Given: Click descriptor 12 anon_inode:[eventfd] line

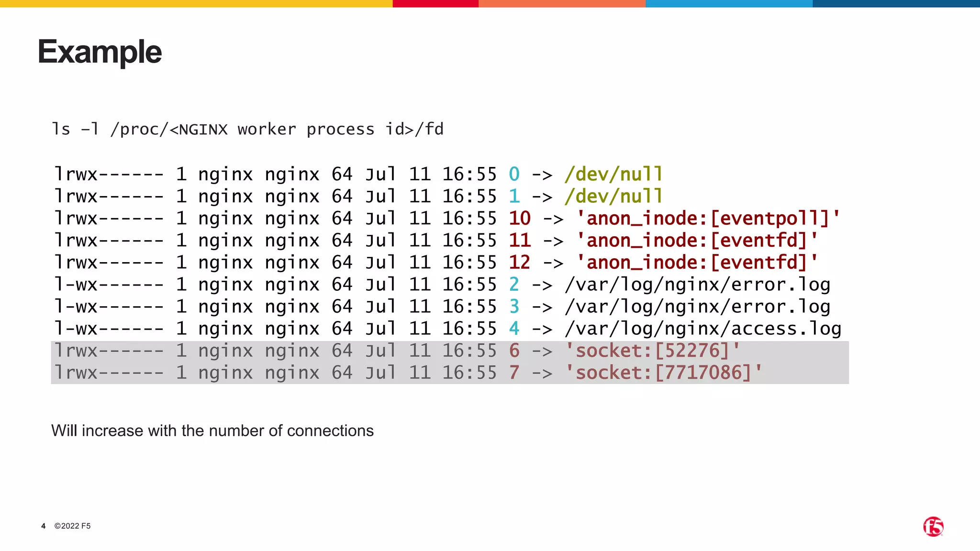Looking at the screenshot, I should click(x=436, y=263).
